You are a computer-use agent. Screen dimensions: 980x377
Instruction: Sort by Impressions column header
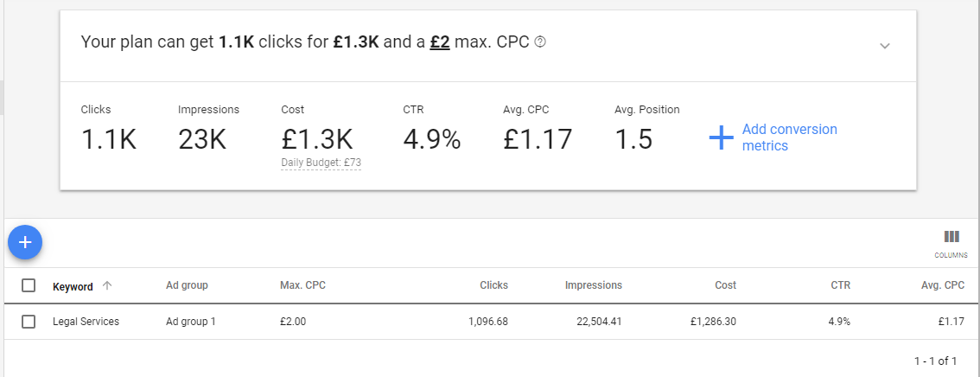[594, 285]
